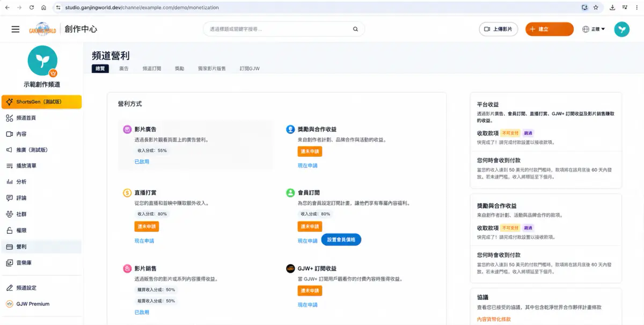Open GJW Premium in the sidebar
The height and width of the screenshot is (325, 644).
pos(41,304)
